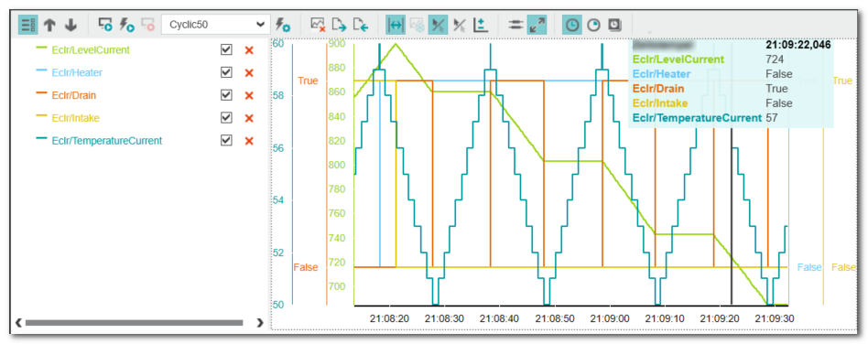Import trace data file icon
The width and height of the screenshot is (868, 344).
click(x=361, y=25)
